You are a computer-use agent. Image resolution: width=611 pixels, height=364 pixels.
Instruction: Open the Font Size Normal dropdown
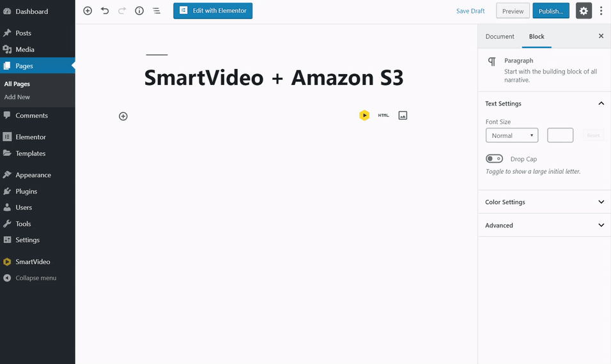point(512,135)
